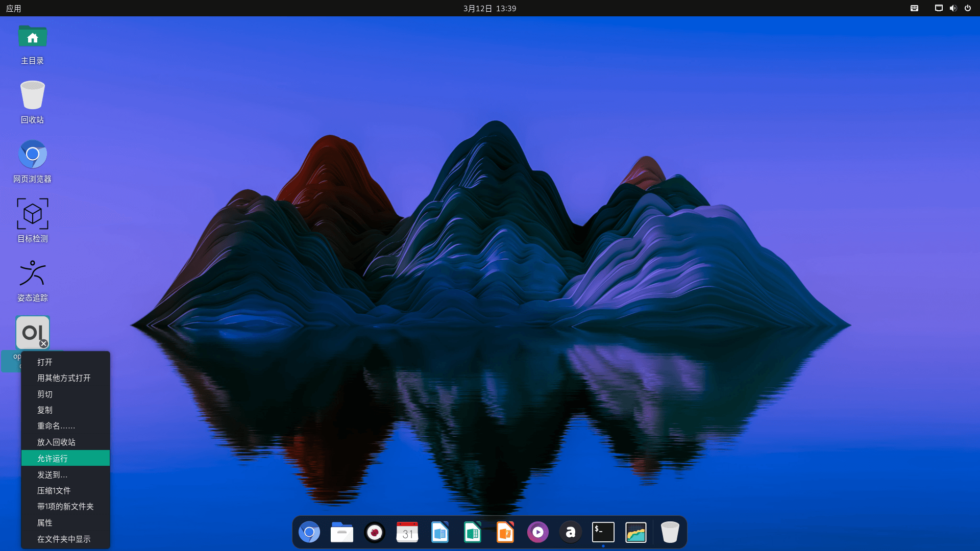
Task: Click the date and time in top bar
Action: (489, 8)
